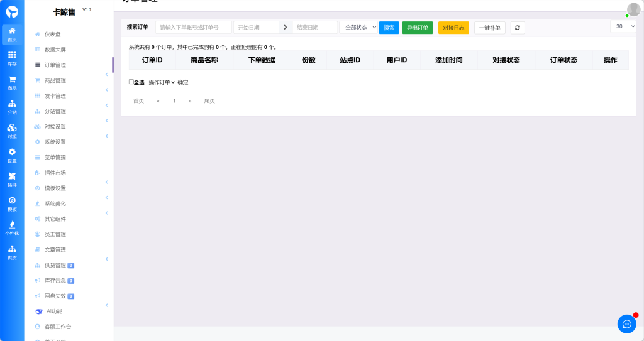Viewport: 644px width, 341px height.
Task: Click the « previous page link
Action: [158, 101]
